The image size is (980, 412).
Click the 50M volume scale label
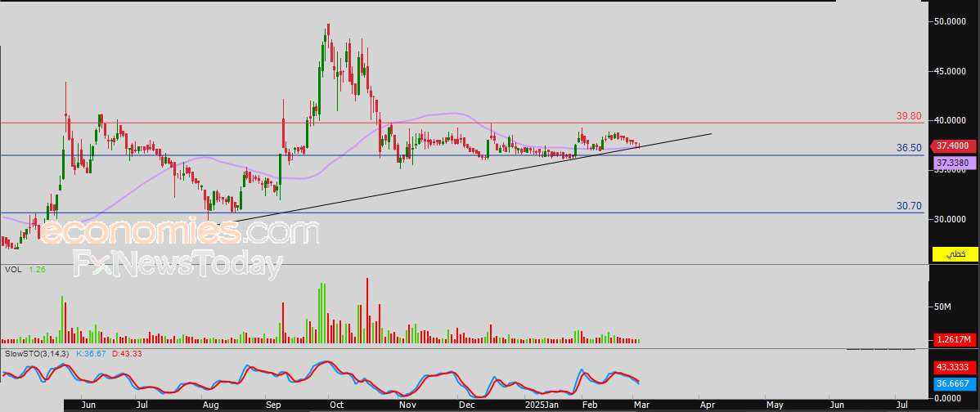(942, 307)
